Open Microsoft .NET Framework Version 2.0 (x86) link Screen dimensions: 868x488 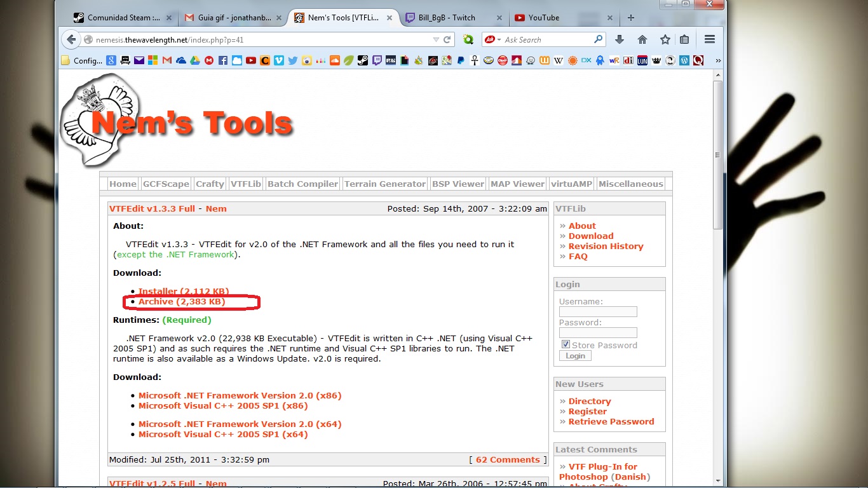point(240,395)
